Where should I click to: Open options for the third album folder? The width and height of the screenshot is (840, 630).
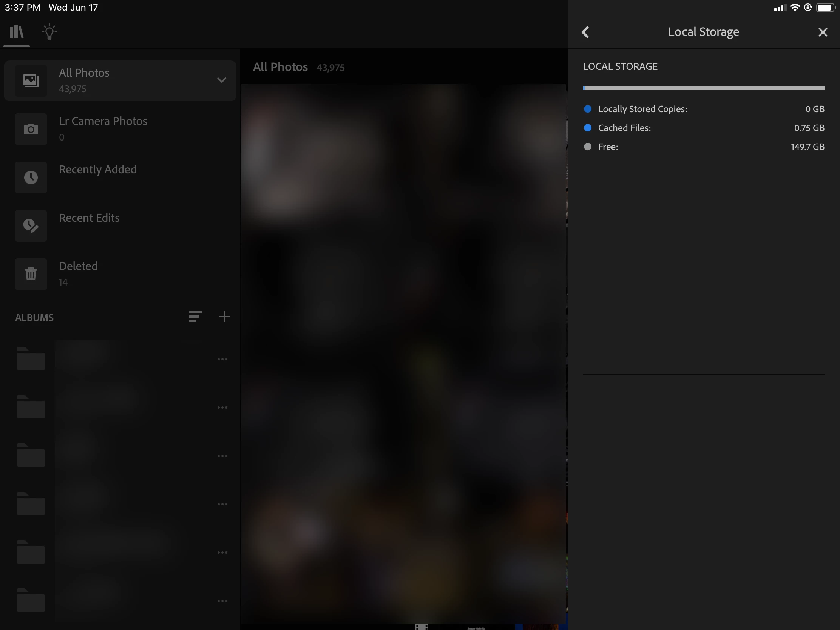(222, 456)
